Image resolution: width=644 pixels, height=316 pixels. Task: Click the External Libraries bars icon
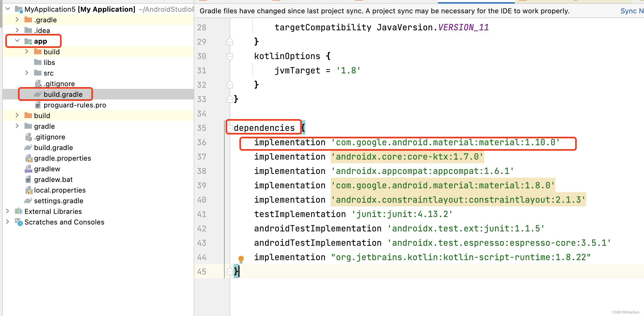(x=19, y=211)
